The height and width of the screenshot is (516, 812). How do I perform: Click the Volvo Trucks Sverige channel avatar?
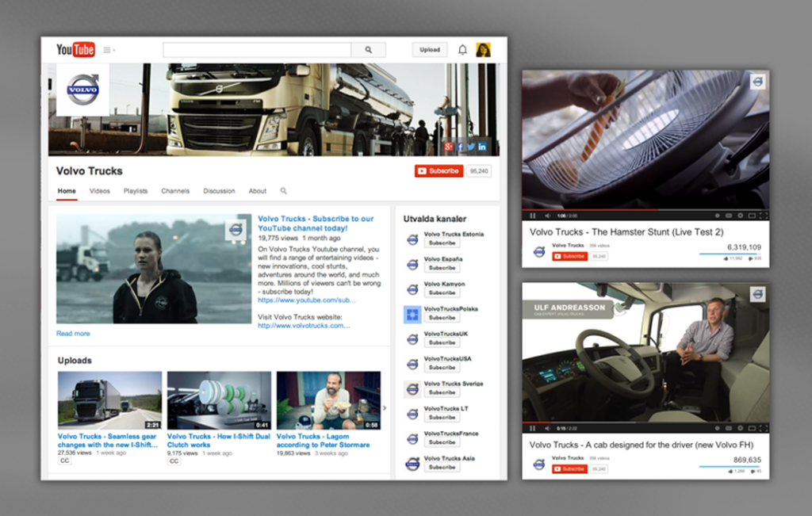[412, 388]
